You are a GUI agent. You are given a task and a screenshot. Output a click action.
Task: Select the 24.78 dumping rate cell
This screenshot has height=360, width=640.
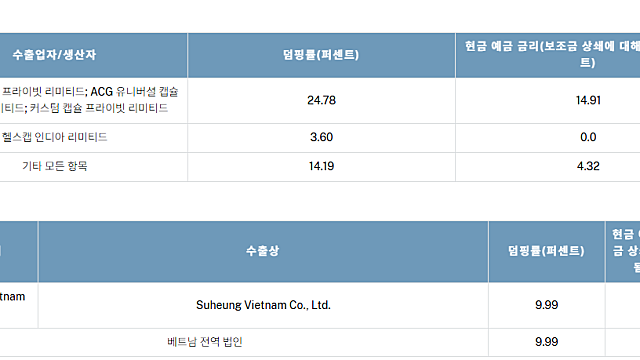point(321,100)
